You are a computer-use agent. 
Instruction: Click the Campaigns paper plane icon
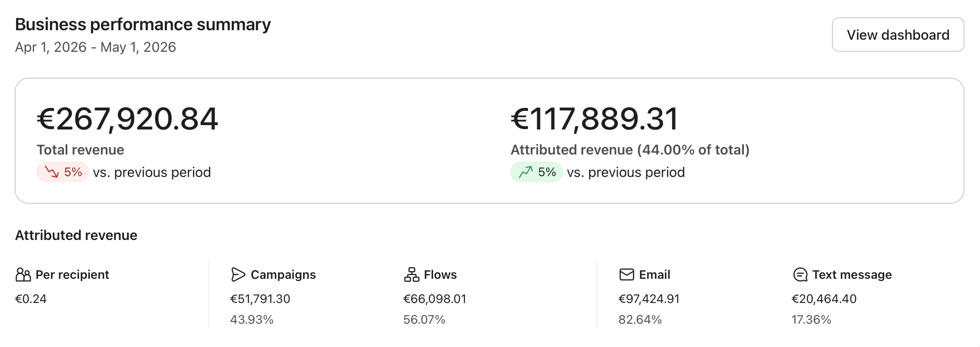click(238, 274)
